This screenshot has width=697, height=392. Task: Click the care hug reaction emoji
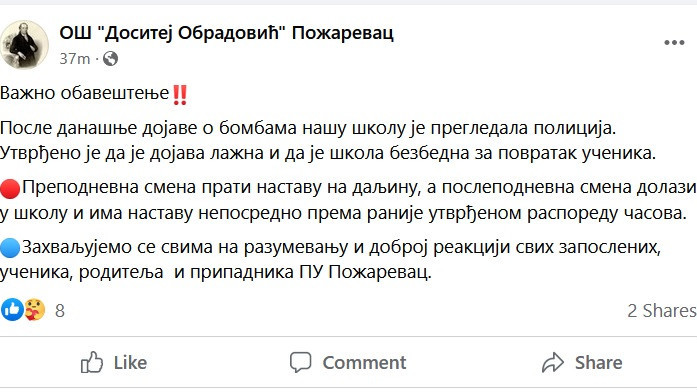coord(34,310)
